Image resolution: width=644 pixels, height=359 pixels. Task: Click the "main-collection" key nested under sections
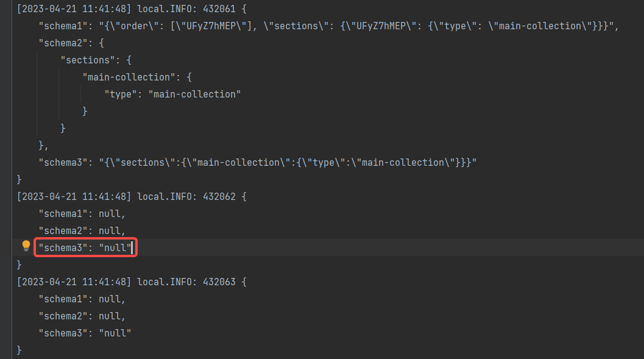(x=129, y=77)
